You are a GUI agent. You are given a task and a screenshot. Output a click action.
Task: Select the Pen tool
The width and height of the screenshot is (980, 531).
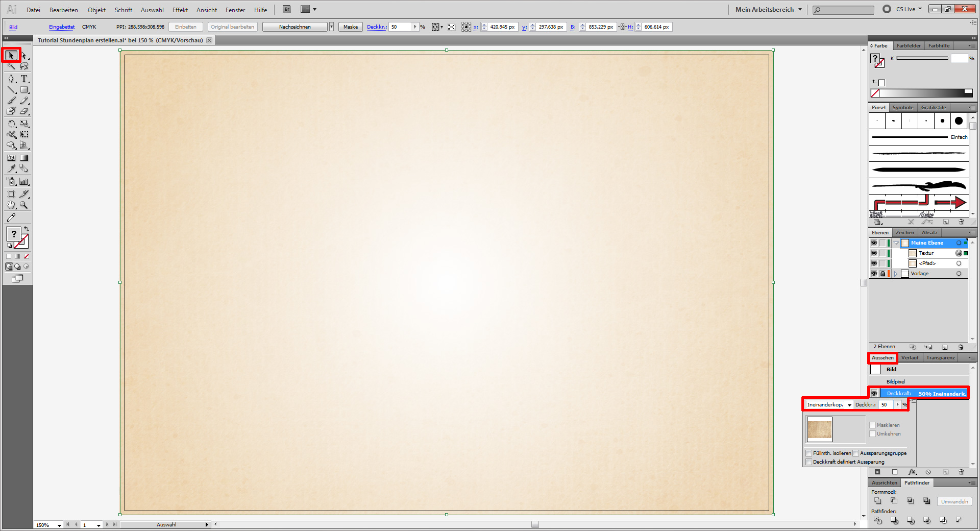11,79
